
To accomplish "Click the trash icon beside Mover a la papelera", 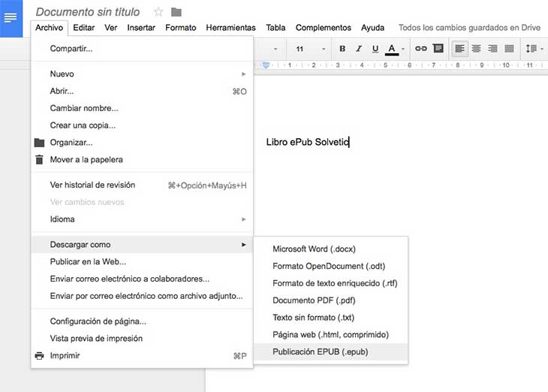I will [39, 159].
